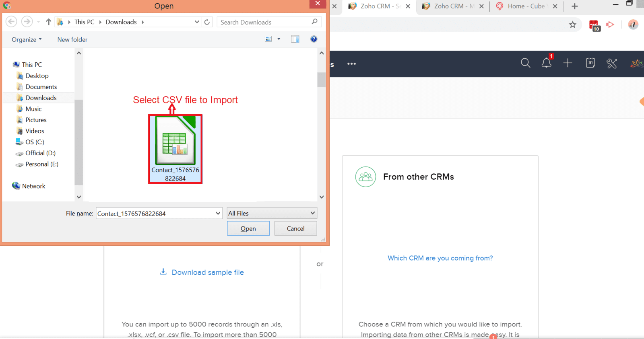Viewport: 644px width, 339px height.
Task: Select the Contact_1576576822684 spreadsheet file
Action: (175, 149)
